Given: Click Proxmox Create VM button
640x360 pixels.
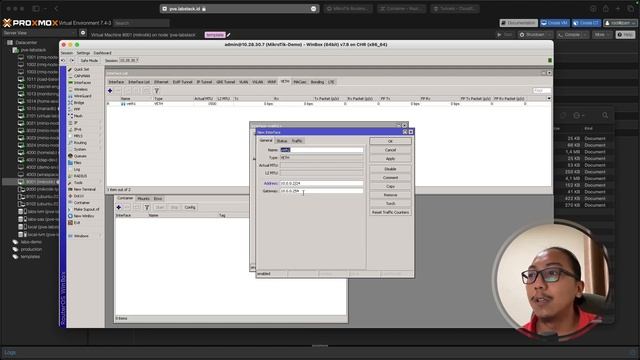Looking at the screenshot, I should pos(555,23).
